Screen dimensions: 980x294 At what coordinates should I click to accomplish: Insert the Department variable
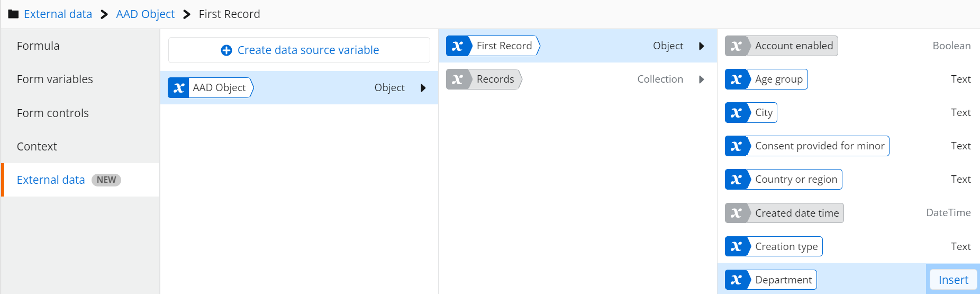(x=953, y=280)
